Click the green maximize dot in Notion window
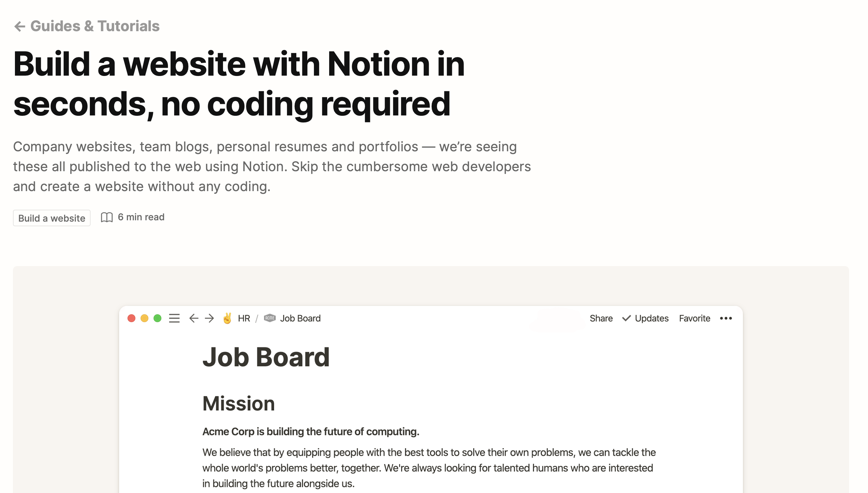Viewport: 868px width, 493px height. 157,318
